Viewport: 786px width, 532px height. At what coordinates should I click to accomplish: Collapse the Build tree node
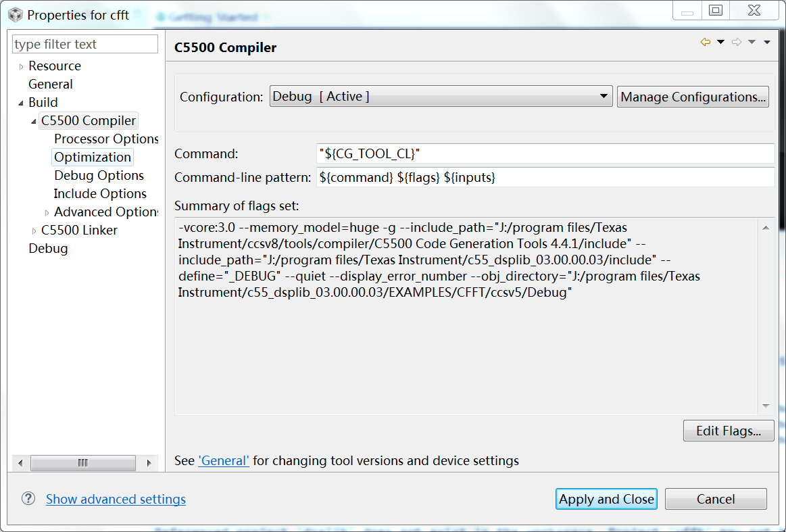(22, 103)
